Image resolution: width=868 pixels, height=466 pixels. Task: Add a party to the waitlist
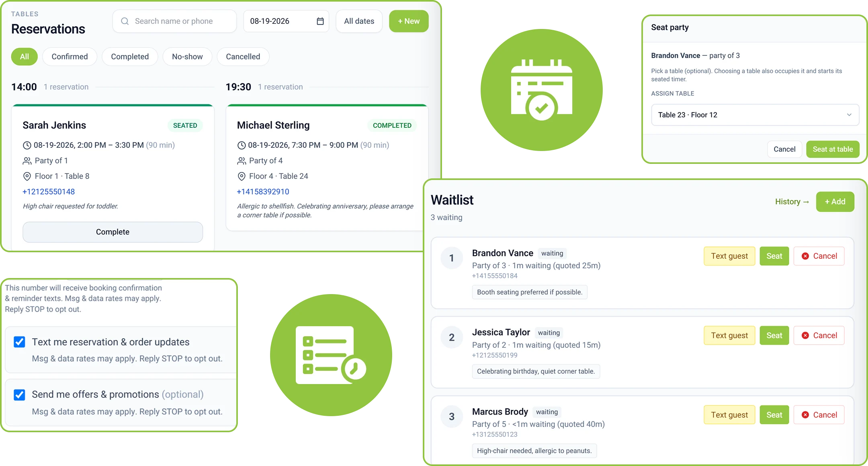835,202
